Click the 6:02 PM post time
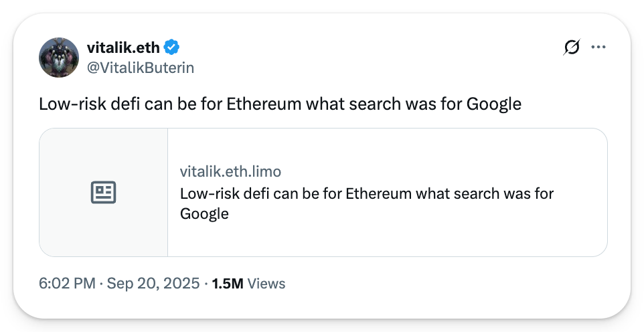 (x=67, y=284)
